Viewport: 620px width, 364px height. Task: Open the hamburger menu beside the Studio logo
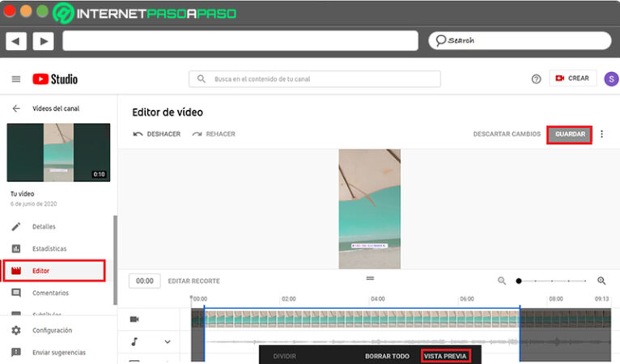[16, 79]
